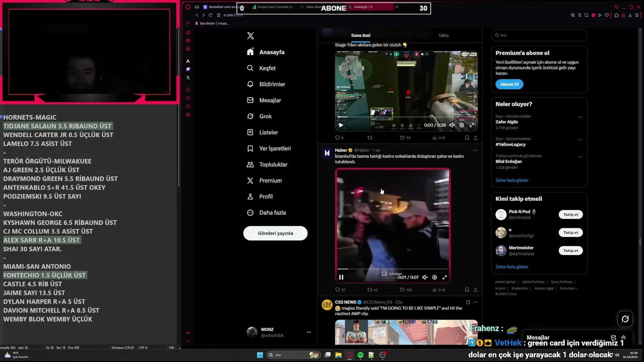
Task: Open Mesajlar in sidebar
Action: tap(264, 101)
